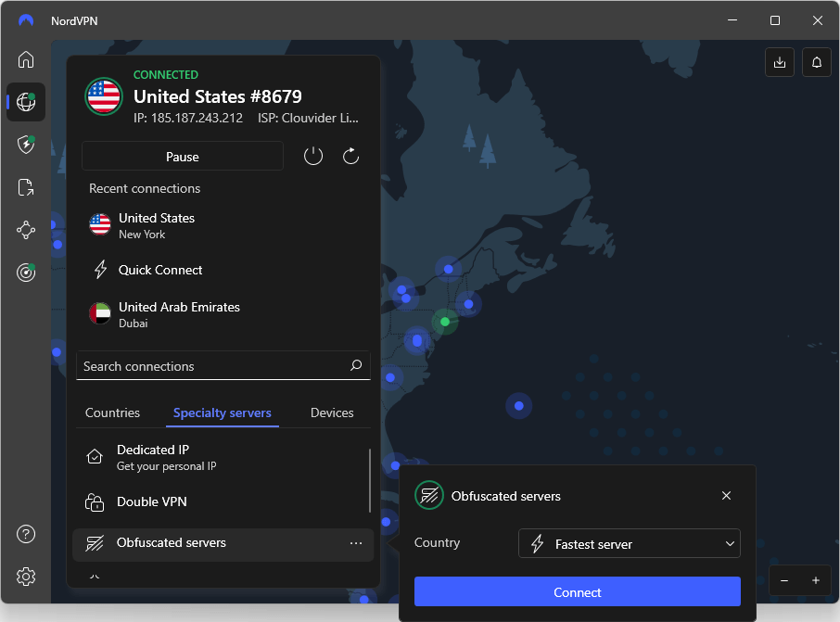The height and width of the screenshot is (622, 840).
Task: Open the three-dot menu for Obfuscated servers
Action: coord(356,543)
